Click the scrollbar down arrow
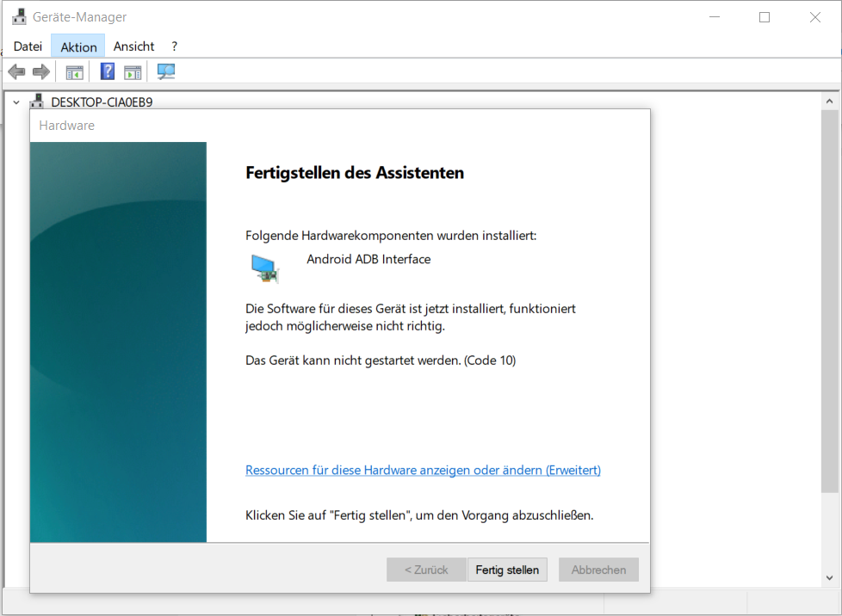The image size is (842, 616). [x=830, y=578]
